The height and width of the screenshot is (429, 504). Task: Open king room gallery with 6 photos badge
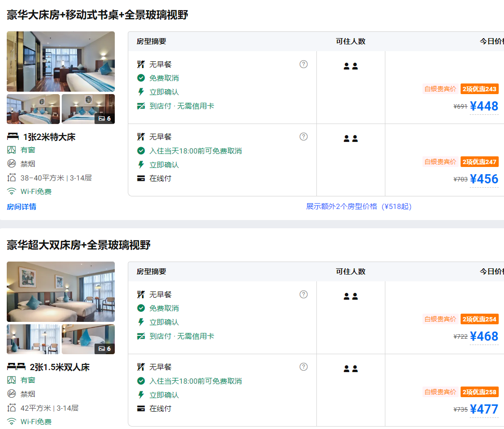coord(88,109)
